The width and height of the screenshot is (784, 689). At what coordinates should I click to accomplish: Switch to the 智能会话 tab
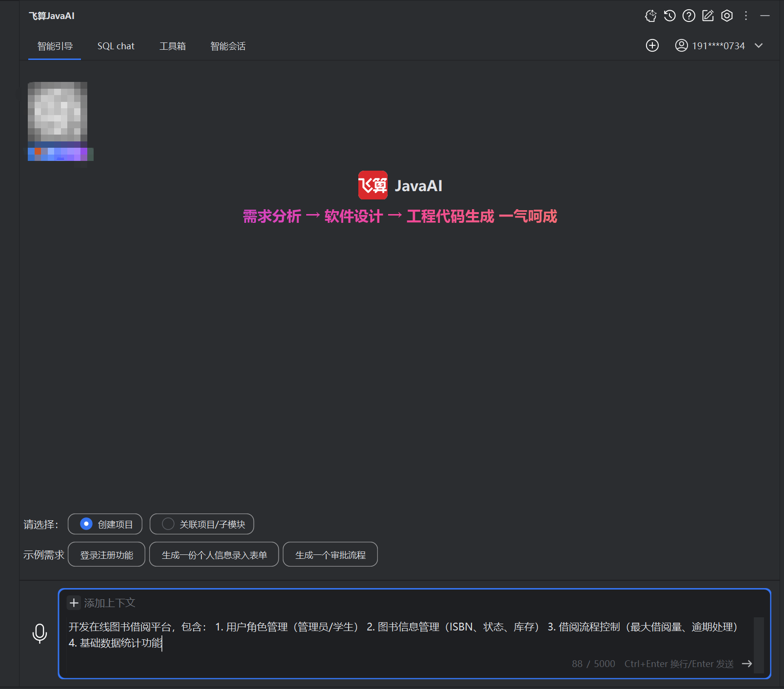click(228, 45)
